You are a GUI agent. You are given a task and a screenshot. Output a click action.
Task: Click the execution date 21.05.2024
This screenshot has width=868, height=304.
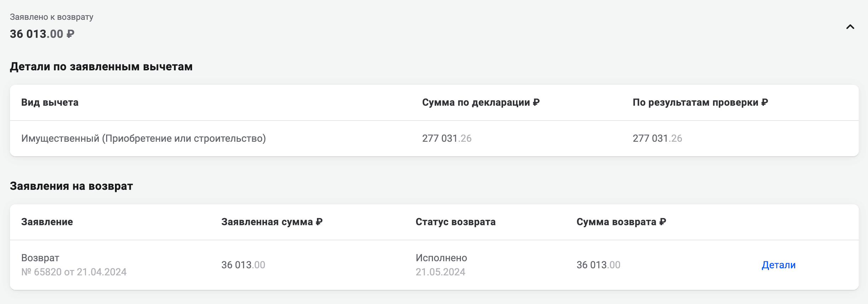(440, 272)
